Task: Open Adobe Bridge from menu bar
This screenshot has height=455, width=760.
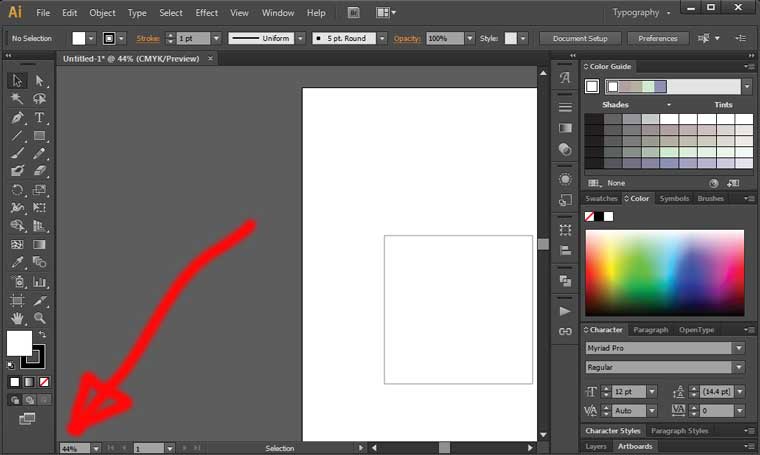Action: pos(354,13)
